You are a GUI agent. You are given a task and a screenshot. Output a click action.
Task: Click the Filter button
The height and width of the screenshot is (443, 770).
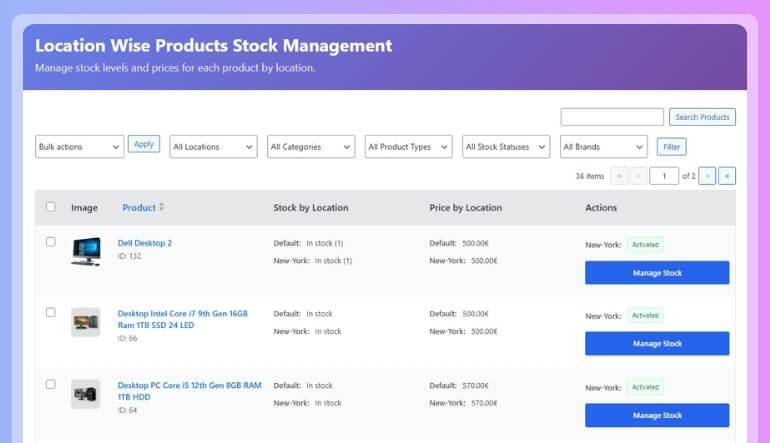click(671, 147)
